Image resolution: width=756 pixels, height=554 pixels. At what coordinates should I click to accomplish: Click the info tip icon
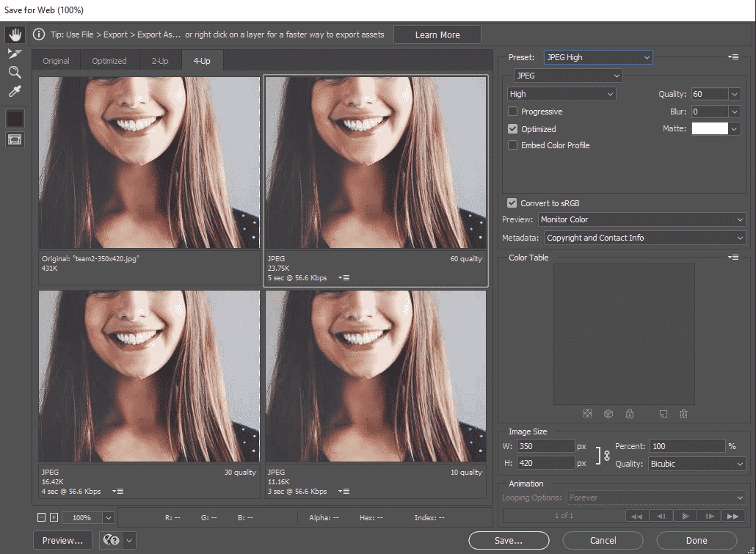(x=39, y=34)
